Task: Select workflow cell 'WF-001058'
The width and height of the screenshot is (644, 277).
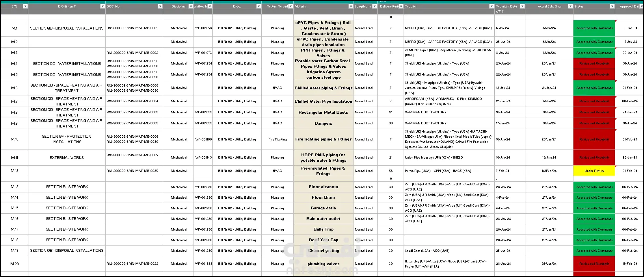Action: pyautogui.click(x=203, y=28)
